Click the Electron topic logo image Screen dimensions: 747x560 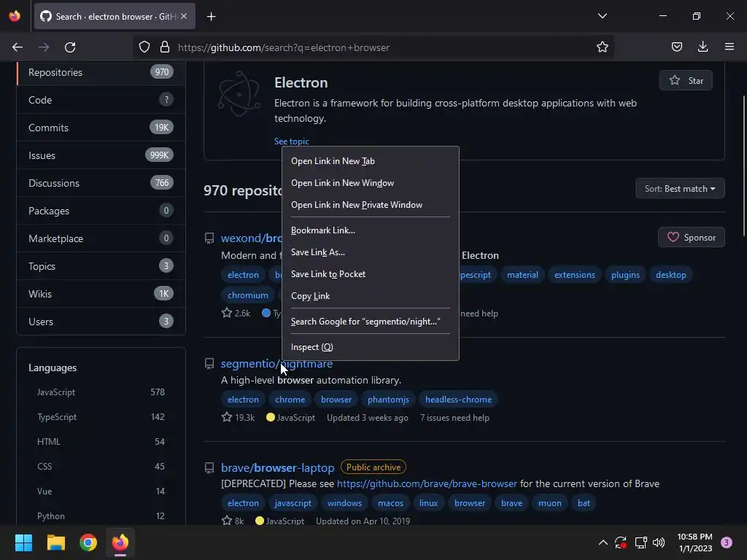coord(239,94)
